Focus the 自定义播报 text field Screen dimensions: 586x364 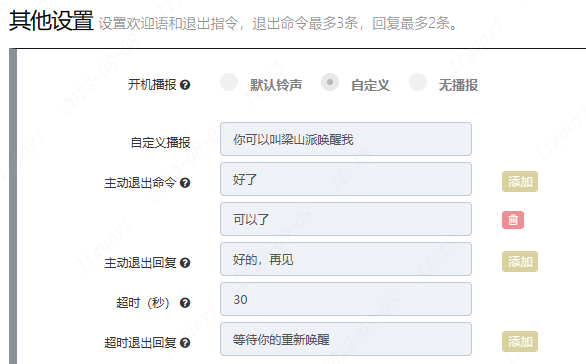pos(346,139)
